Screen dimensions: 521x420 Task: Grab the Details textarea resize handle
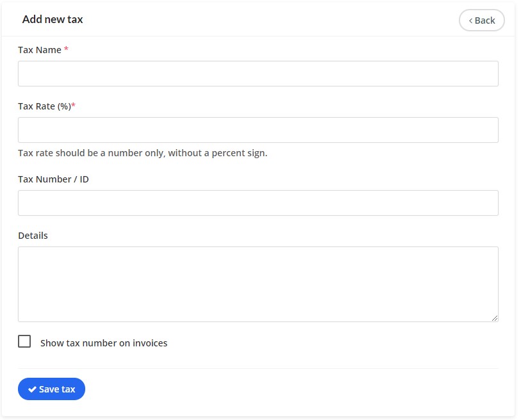(494, 318)
